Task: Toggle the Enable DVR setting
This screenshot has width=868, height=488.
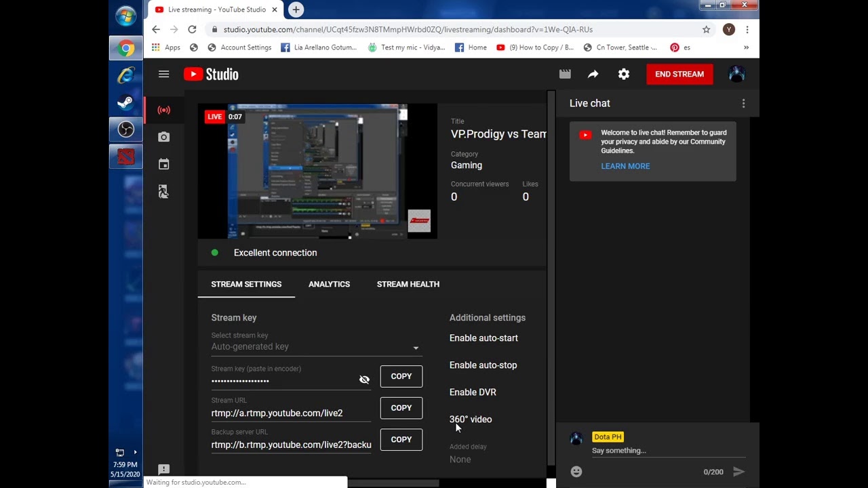Action: (x=473, y=392)
